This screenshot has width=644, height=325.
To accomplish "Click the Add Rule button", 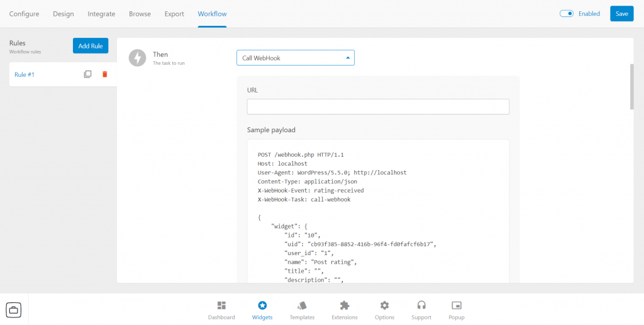I will (x=91, y=46).
